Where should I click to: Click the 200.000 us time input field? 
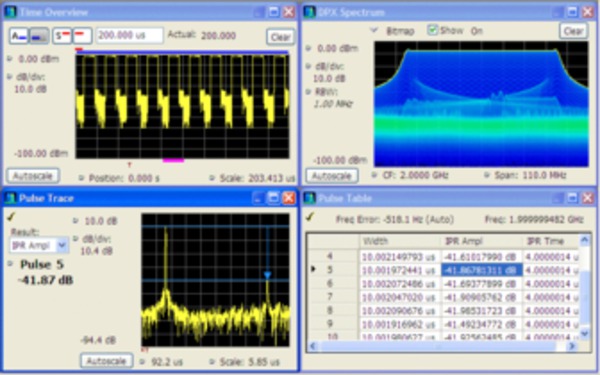coord(130,35)
